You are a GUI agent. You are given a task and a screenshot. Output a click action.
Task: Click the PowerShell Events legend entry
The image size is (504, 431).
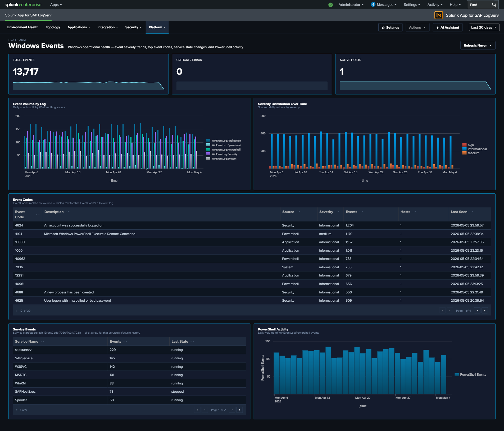click(470, 374)
